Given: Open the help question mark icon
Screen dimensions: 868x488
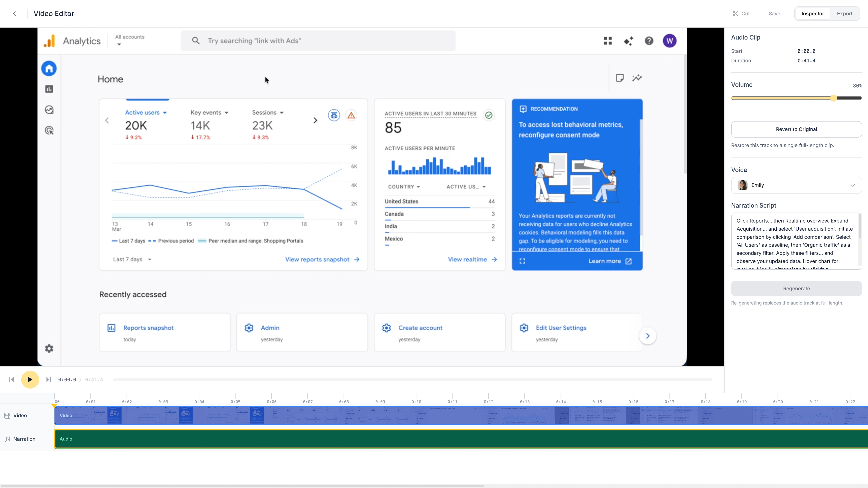Looking at the screenshot, I should (649, 41).
